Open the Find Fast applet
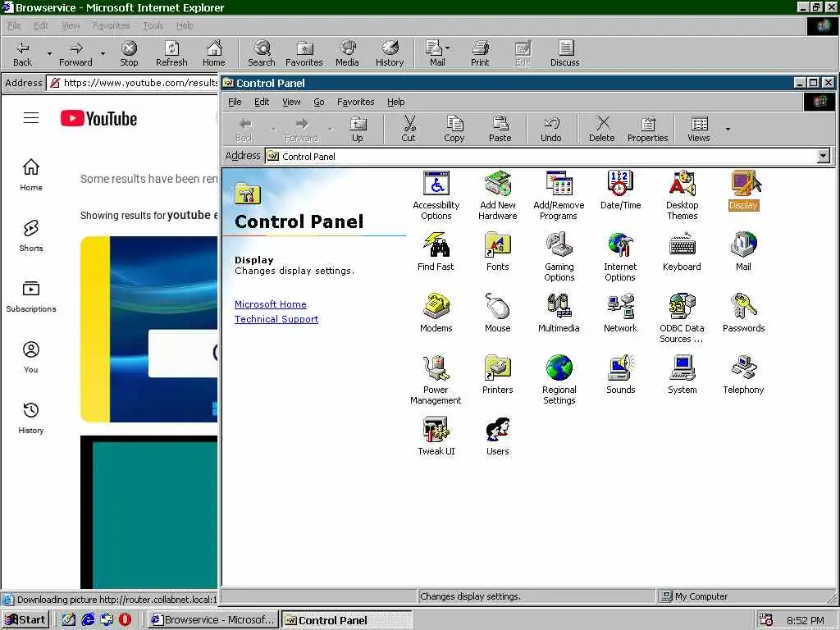840x630 pixels. point(436,252)
